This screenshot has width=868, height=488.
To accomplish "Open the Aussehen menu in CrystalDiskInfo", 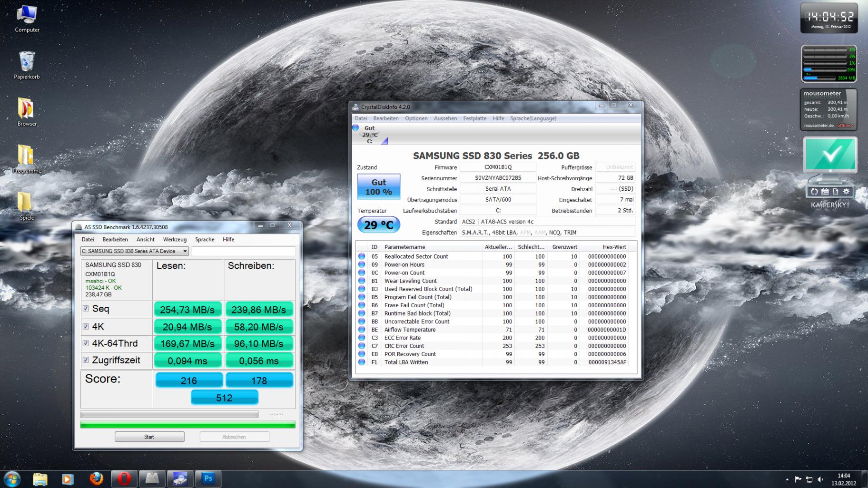I will [445, 118].
